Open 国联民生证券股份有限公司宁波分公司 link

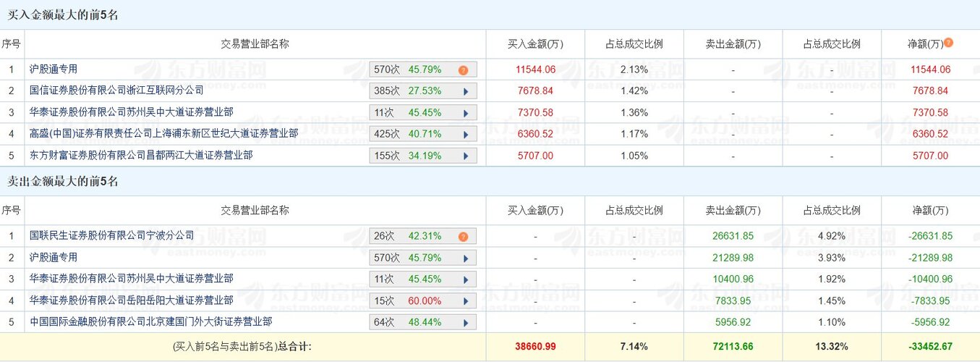[x=112, y=235]
